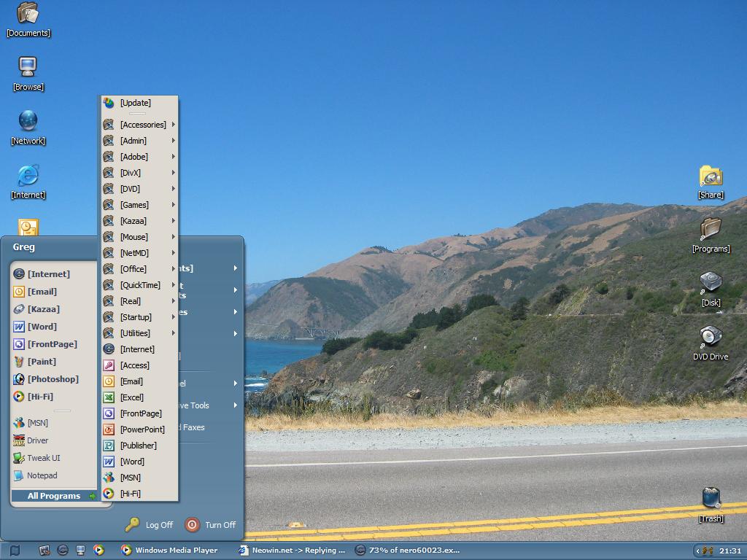
Task: Launch [Photoshop] from the pinned start list
Action: (53, 379)
